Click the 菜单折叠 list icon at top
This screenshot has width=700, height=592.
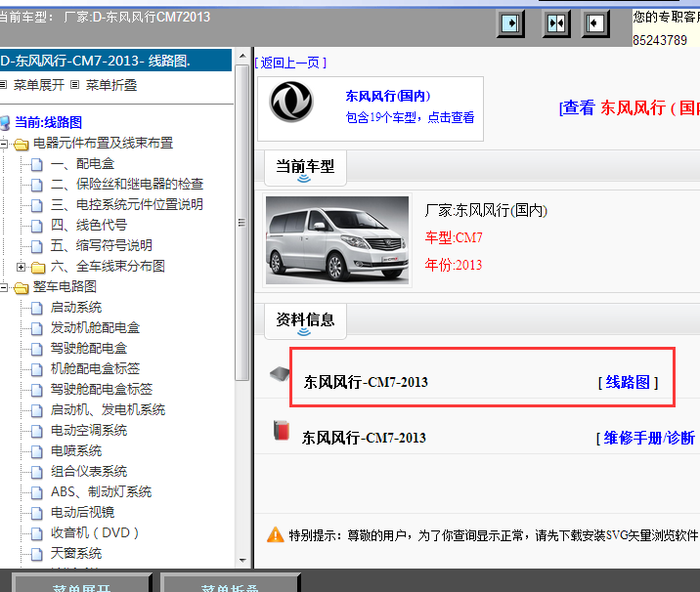(75, 84)
